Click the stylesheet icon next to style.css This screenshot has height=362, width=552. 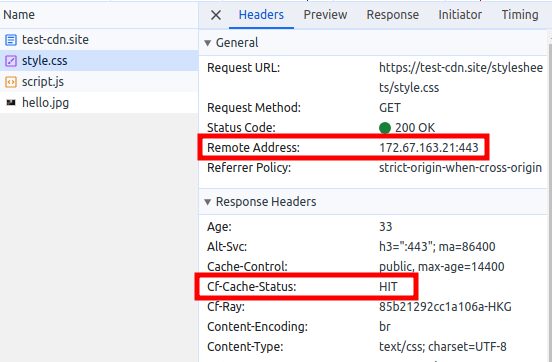pyautogui.click(x=11, y=61)
